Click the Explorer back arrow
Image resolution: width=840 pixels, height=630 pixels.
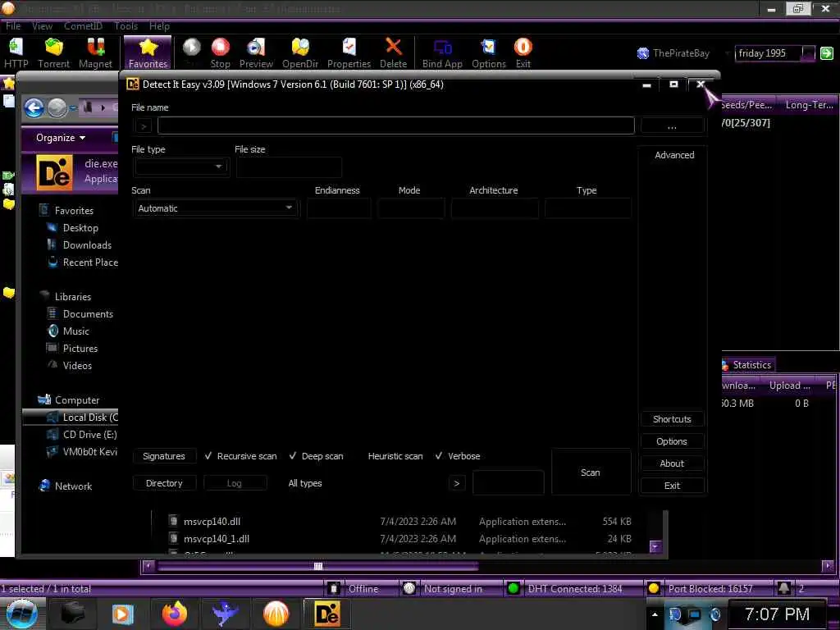point(34,108)
